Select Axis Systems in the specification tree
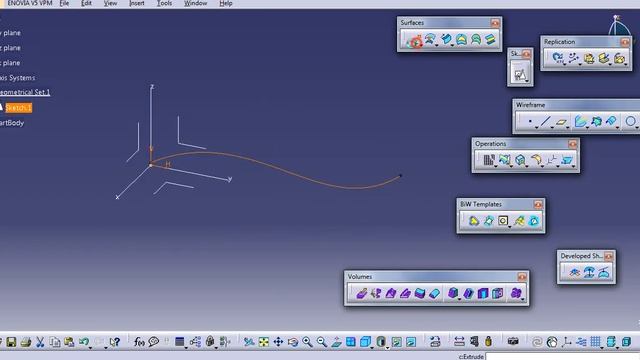 click(x=18, y=78)
